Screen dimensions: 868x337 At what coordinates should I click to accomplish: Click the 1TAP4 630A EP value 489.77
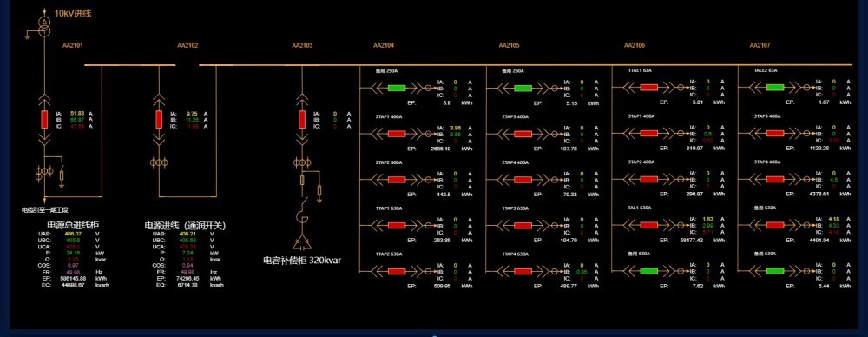point(569,287)
